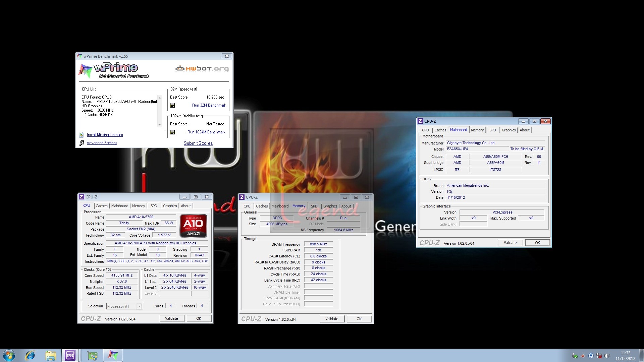Viewport: 644px width, 362px height.
Task: Click Validate in CPU-Z CPU window
Action: click(x=171, y=318)
